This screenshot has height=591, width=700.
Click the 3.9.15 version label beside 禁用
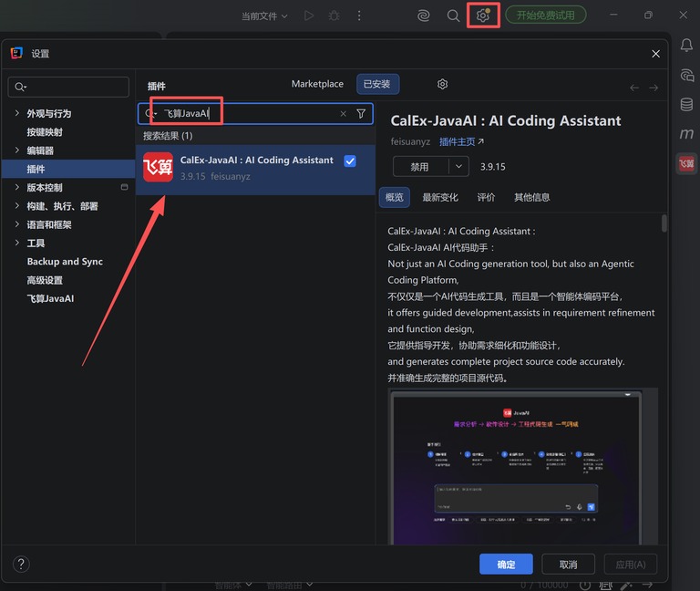[492, 167]
